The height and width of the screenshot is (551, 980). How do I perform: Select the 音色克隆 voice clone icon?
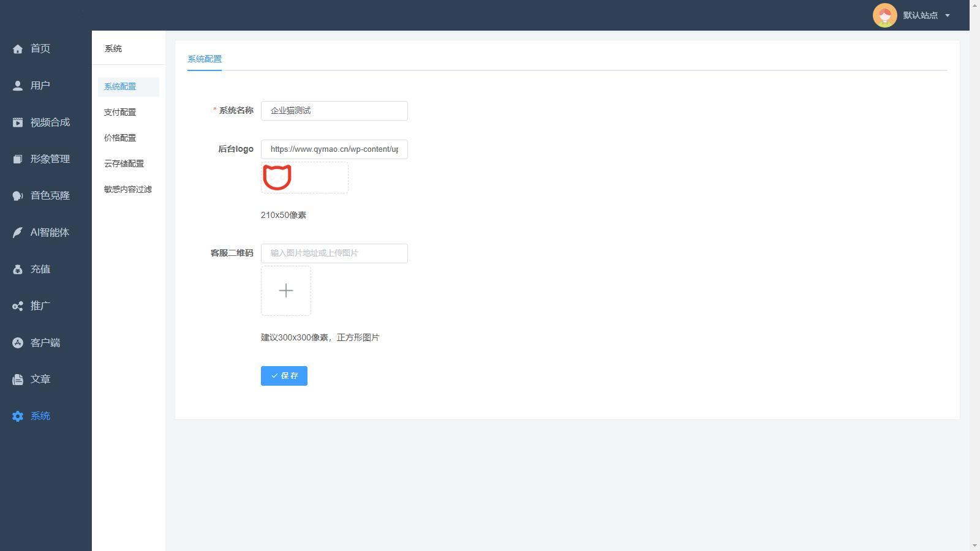pyautogui.click(x=17, y=195)
